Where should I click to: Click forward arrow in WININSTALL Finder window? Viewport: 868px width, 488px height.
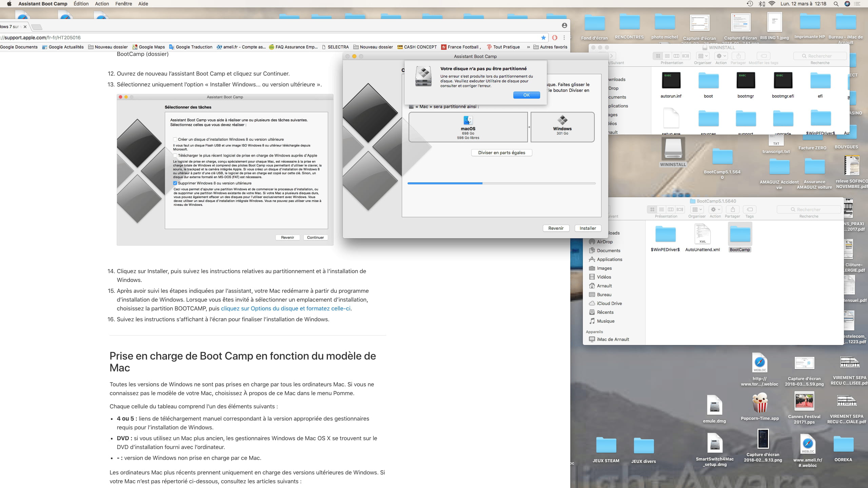(611, 56)
